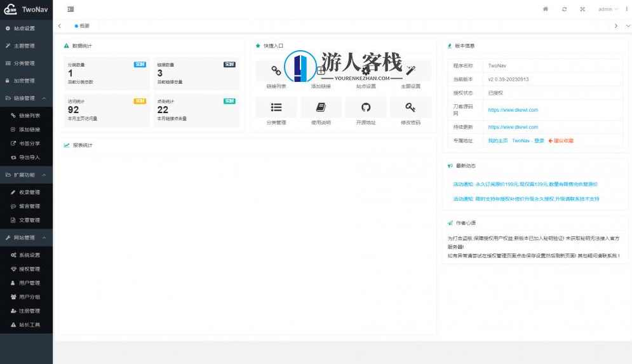632x364 pixels.
Task: Click the key icon 修改密码
Action: [x=410, y=107]
